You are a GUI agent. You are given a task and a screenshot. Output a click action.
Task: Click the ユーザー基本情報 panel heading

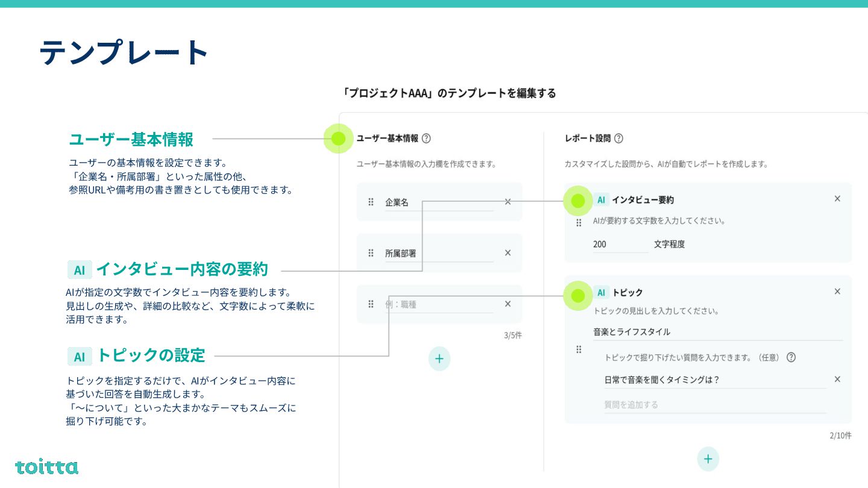pos(387,138)
